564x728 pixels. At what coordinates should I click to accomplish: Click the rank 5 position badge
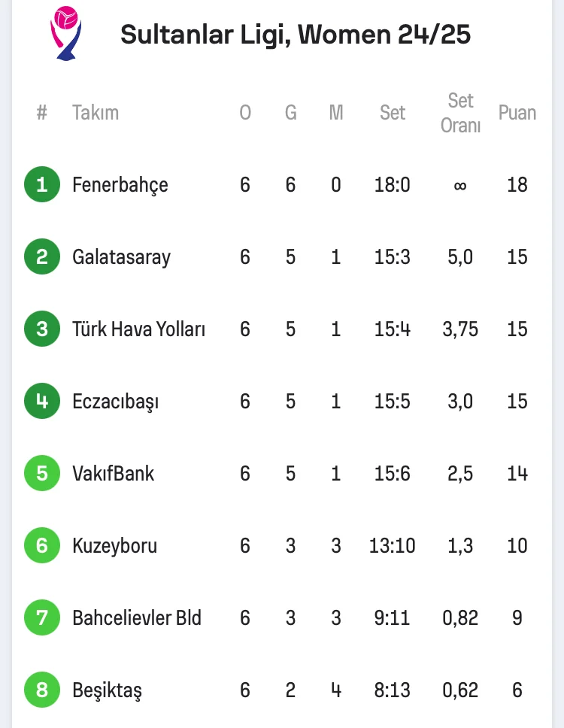42,473
